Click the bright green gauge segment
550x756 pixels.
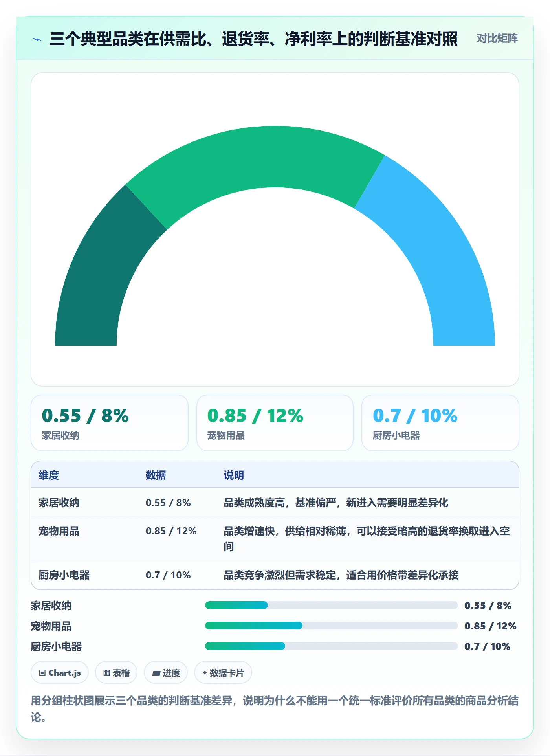(255, 161)
